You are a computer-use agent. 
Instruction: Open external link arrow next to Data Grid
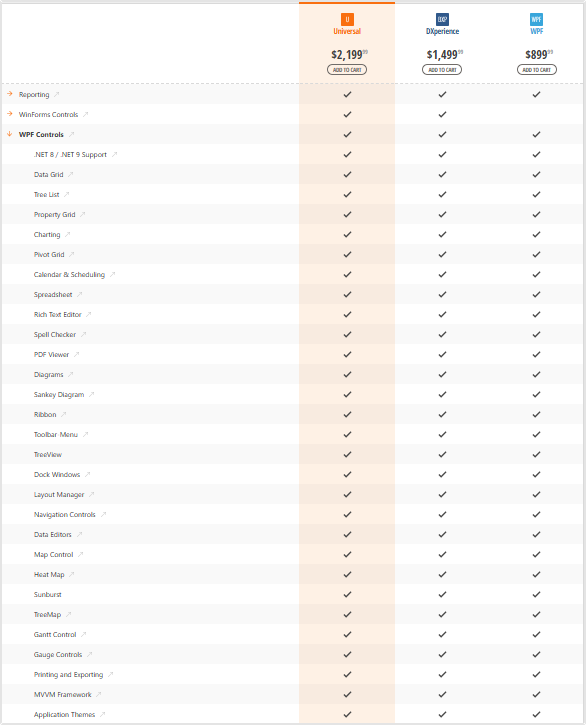(x=71, y=174)
